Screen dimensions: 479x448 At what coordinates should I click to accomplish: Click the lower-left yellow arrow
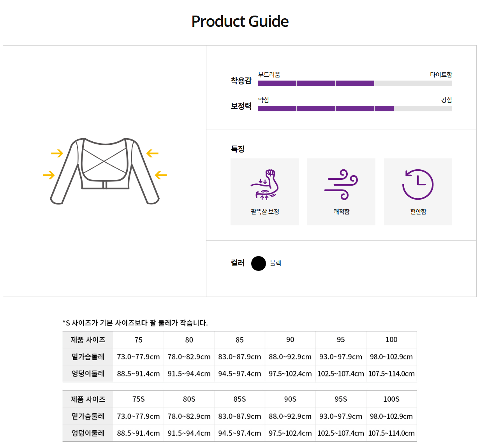point(49,175)
